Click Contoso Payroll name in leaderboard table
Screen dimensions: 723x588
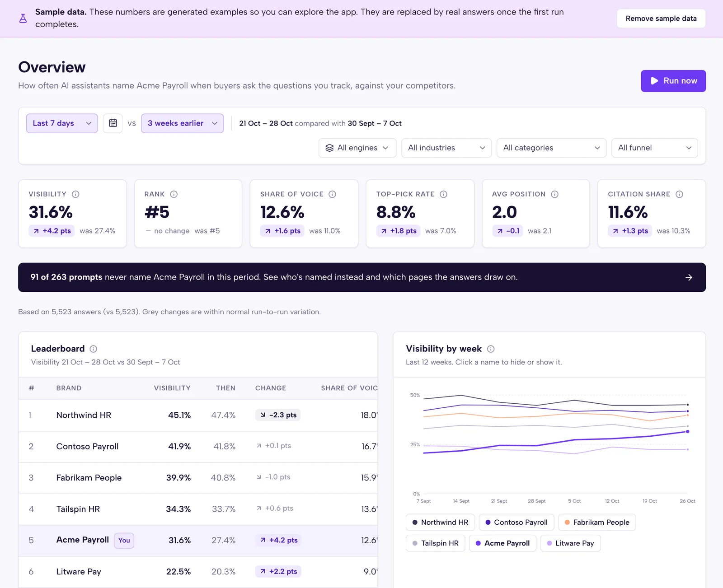(87, 447)
